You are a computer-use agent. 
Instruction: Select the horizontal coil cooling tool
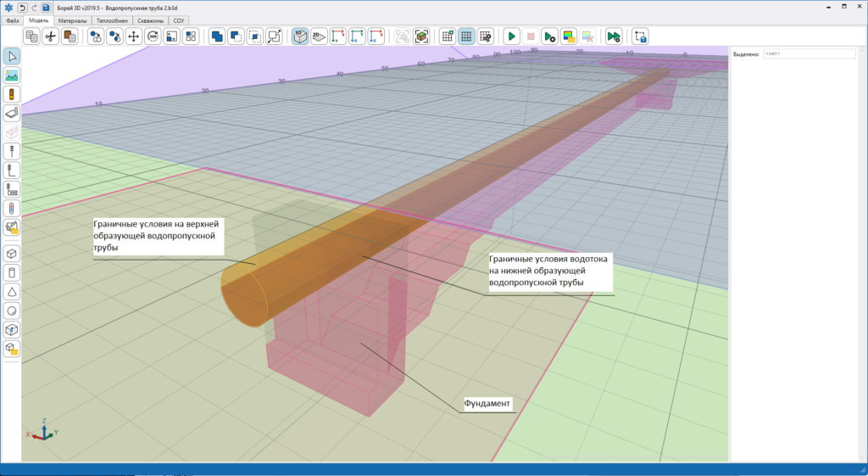tap(12, 189)
